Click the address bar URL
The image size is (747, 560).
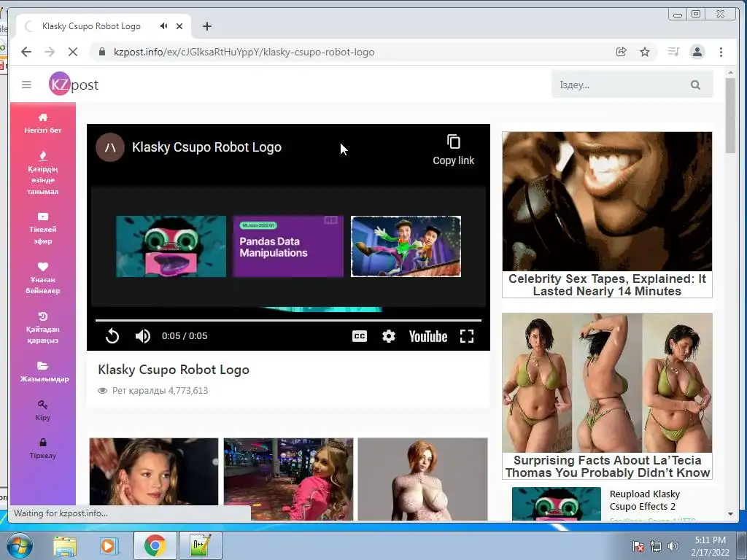pos(244,52)
